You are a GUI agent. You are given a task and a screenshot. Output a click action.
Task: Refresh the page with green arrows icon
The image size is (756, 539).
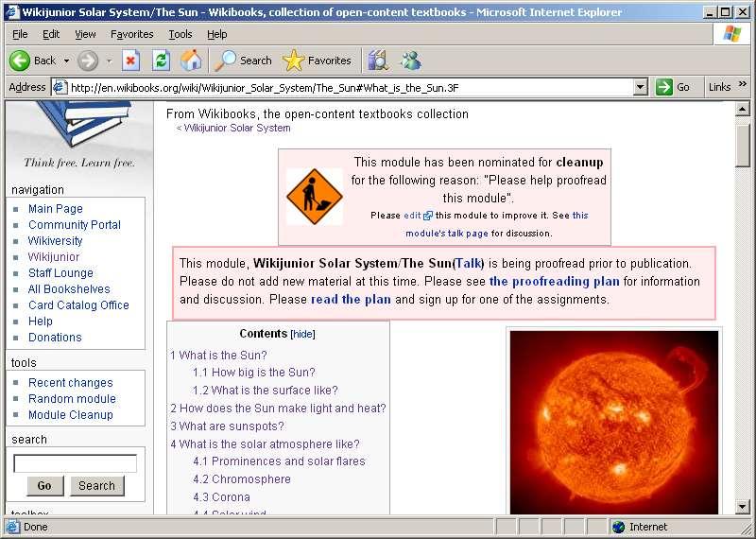click(161, 61)
